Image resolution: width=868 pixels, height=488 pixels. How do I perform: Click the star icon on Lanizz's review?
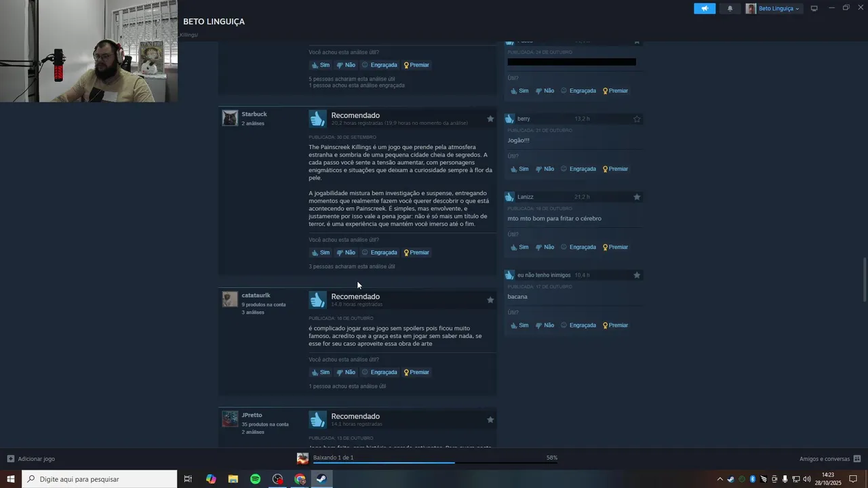point(637,197)
